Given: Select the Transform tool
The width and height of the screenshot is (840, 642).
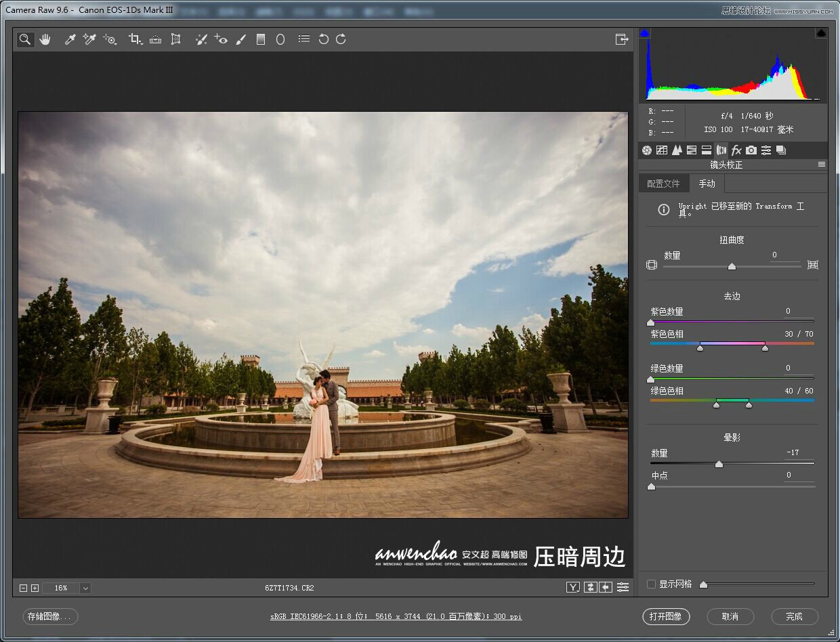Looking at the screenshot, I should [176, 39].
